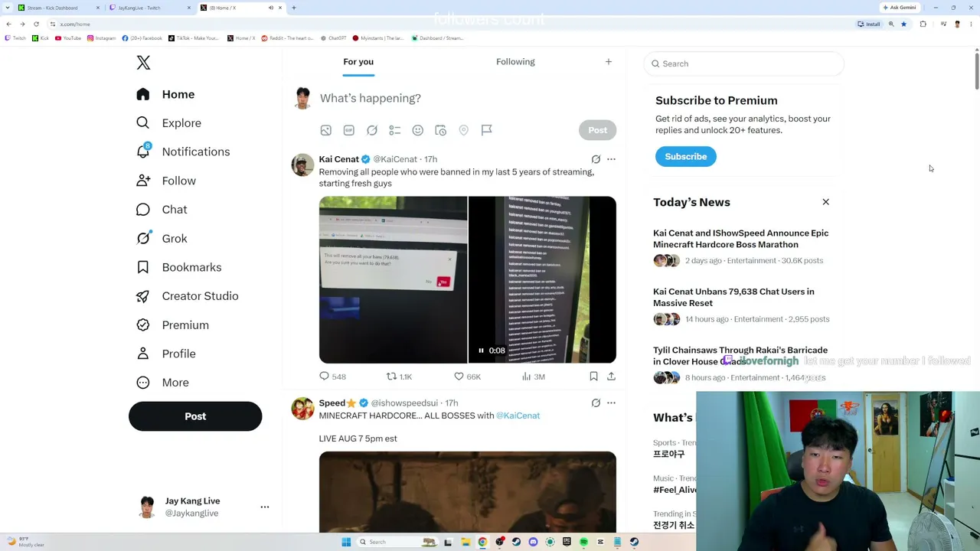Open the ChatGPT bookmark
Screen dimensions: 980x551
334,38
